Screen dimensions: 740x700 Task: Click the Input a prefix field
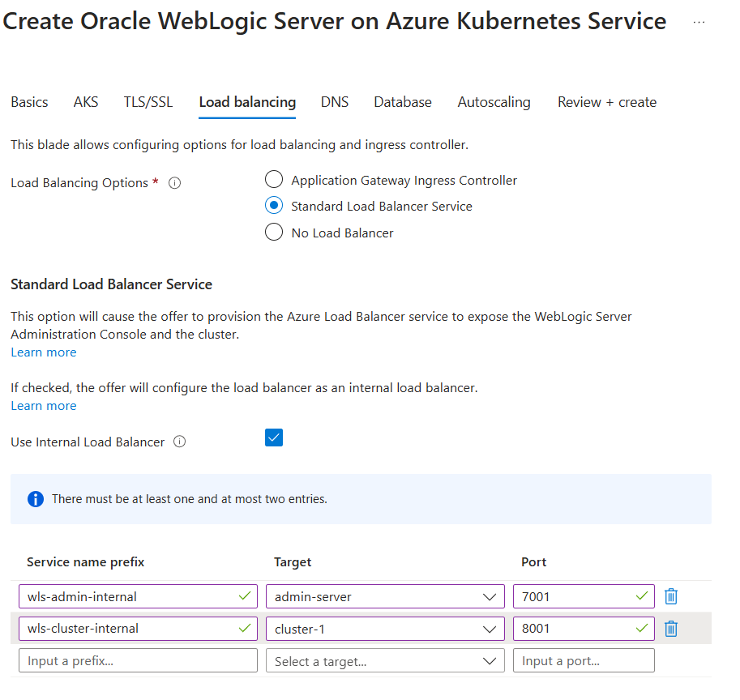pos(139,660)
